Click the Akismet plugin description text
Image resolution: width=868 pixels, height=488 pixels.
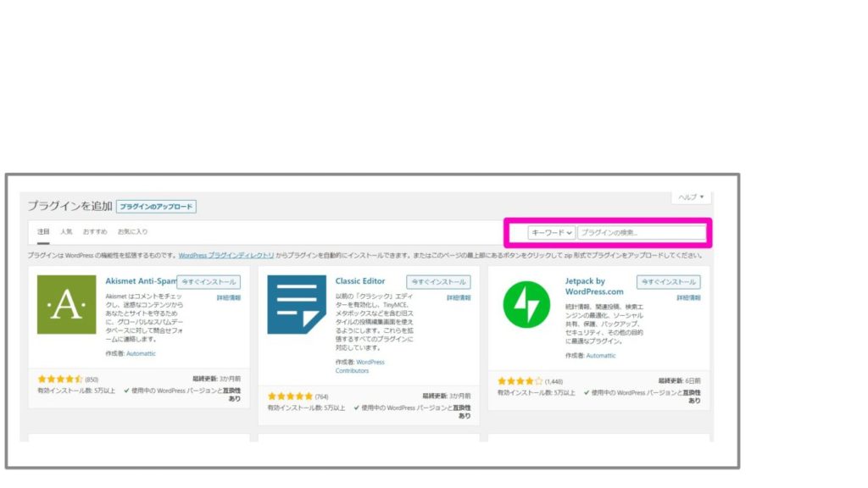point(144,318)
